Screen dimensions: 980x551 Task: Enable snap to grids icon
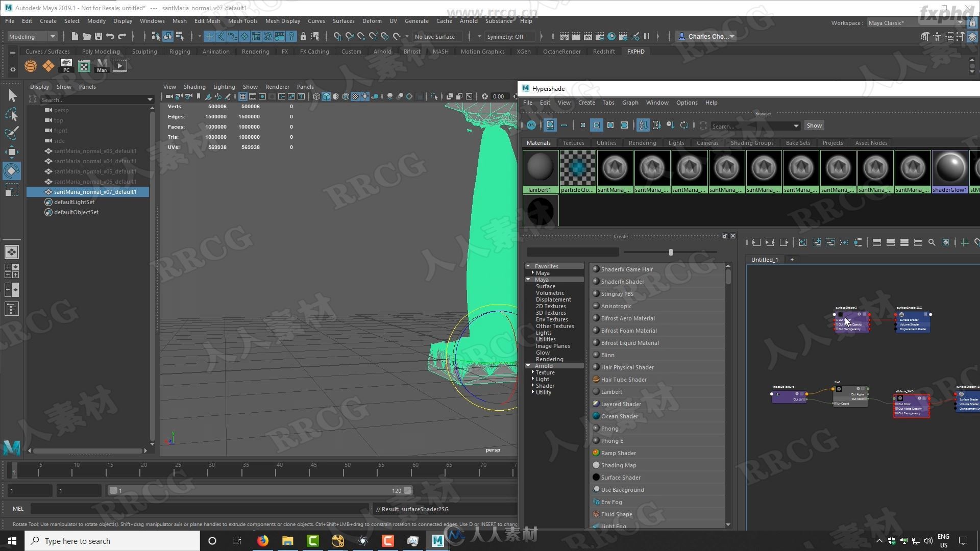pos(338,36)
